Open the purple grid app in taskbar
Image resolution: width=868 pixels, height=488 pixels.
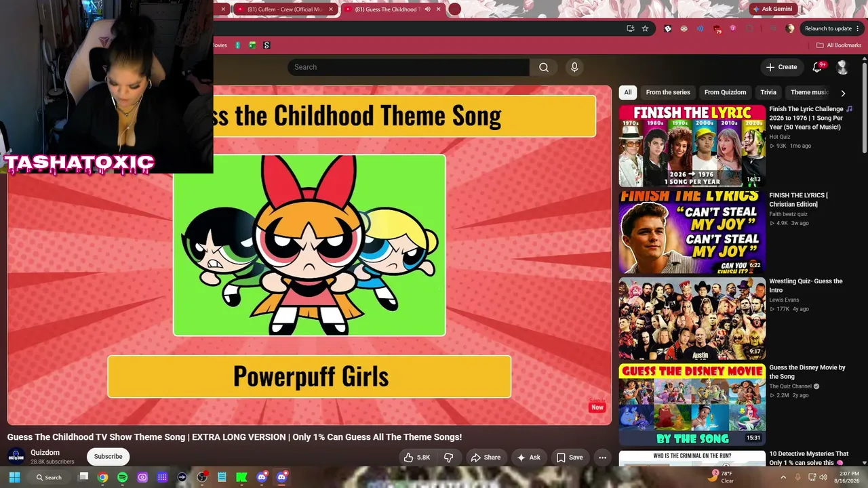coord(162,477)
